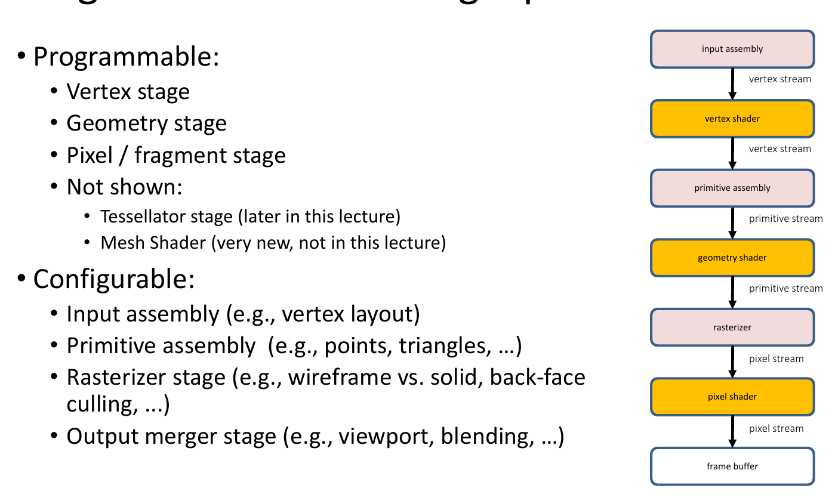The height and width of the screenshot is (504, 835).
Task: Click the arrow between rasterizer and pixel shader
Action: (732, 362)
